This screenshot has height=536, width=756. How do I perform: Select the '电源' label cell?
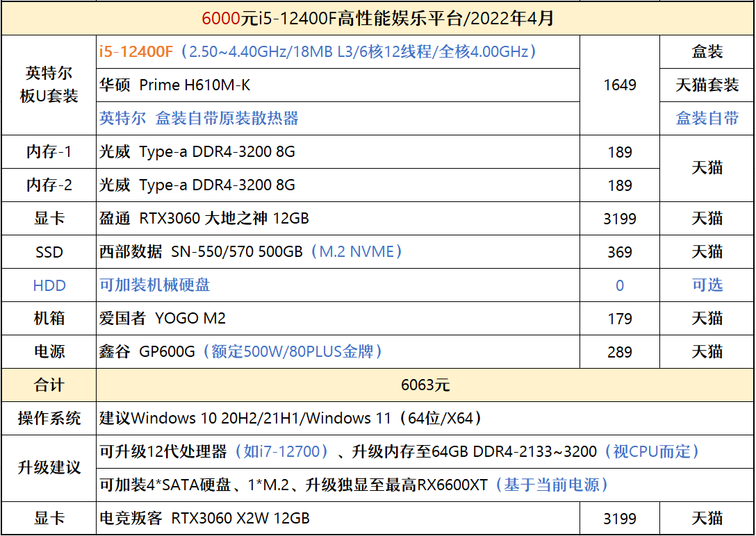click(x=49, y=352)
